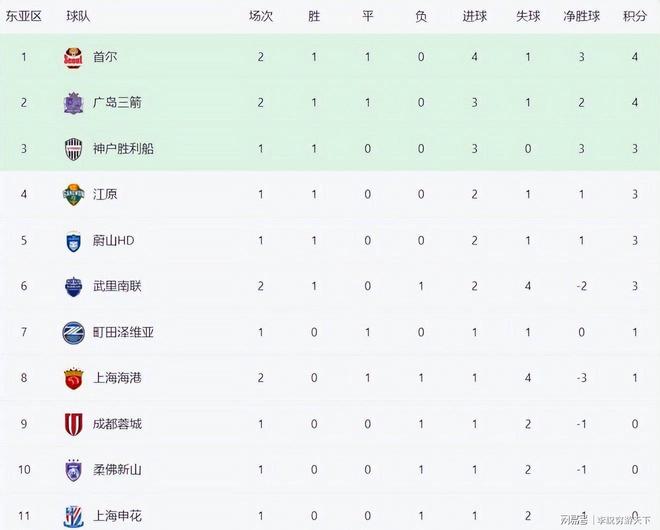
Task: Sort by the 积分 points column header
Action: (x=634, y=17)
